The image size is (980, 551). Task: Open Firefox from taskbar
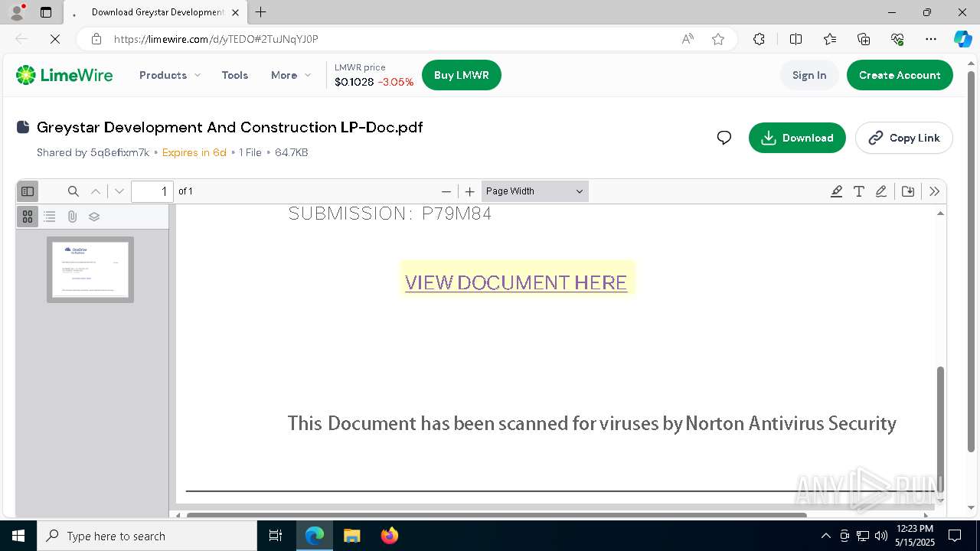pos(390,536)
